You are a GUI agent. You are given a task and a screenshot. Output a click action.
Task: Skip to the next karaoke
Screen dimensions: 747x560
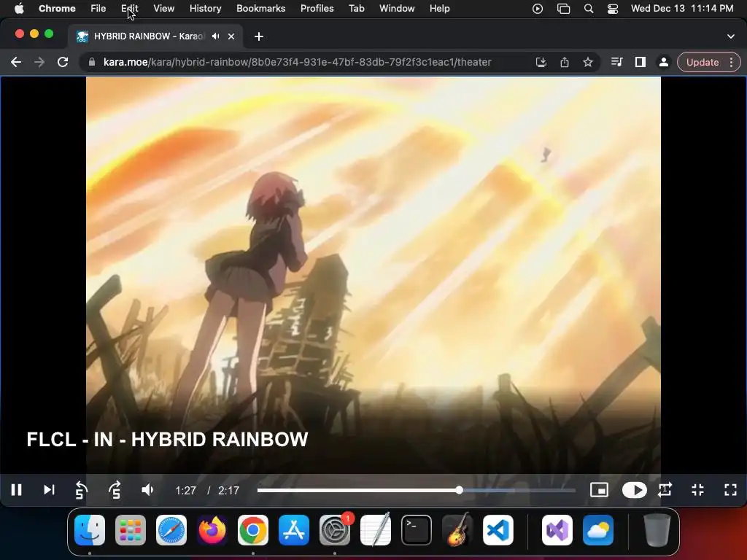pos(49,490)
